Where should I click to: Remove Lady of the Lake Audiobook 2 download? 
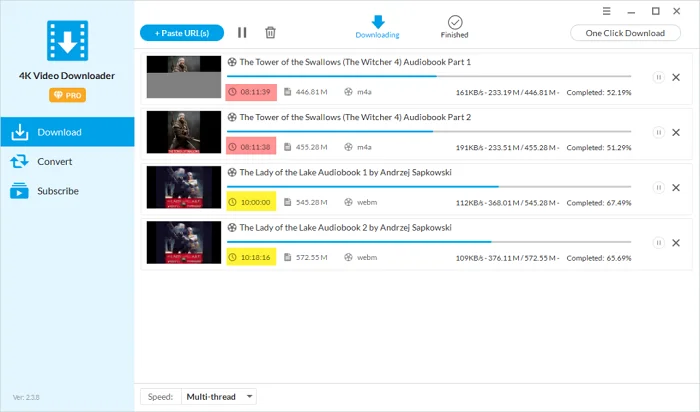[676, 242]
